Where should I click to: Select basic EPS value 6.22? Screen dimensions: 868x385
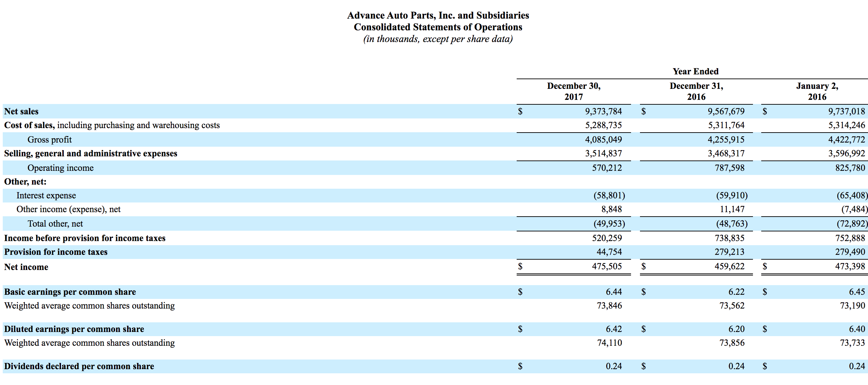click(736, 292)
